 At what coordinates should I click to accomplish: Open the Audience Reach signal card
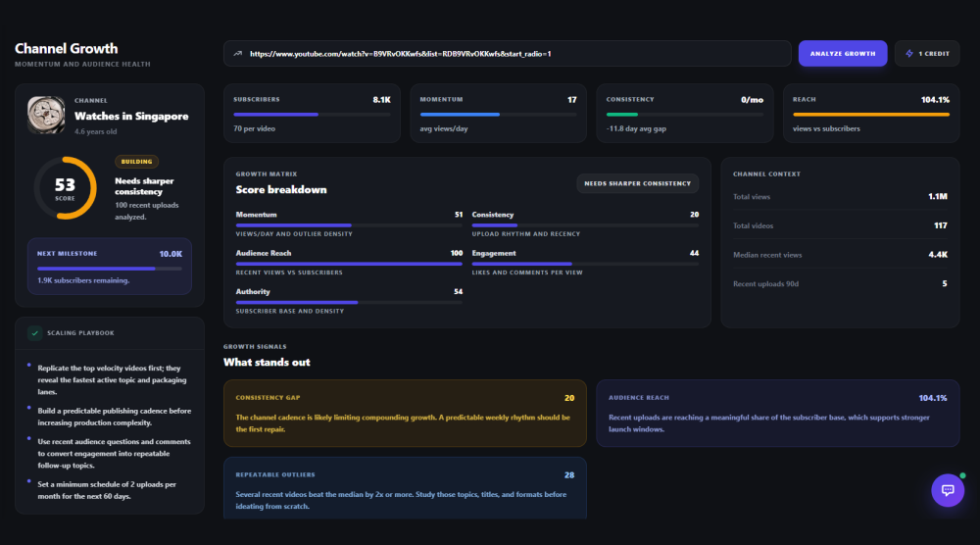[x=777, y=413]
